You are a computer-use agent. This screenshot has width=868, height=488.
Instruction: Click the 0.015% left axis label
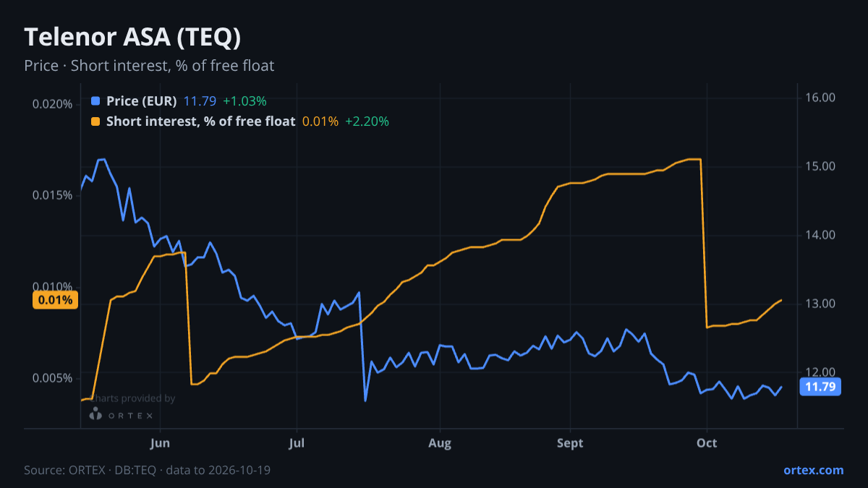click(53, 195)
